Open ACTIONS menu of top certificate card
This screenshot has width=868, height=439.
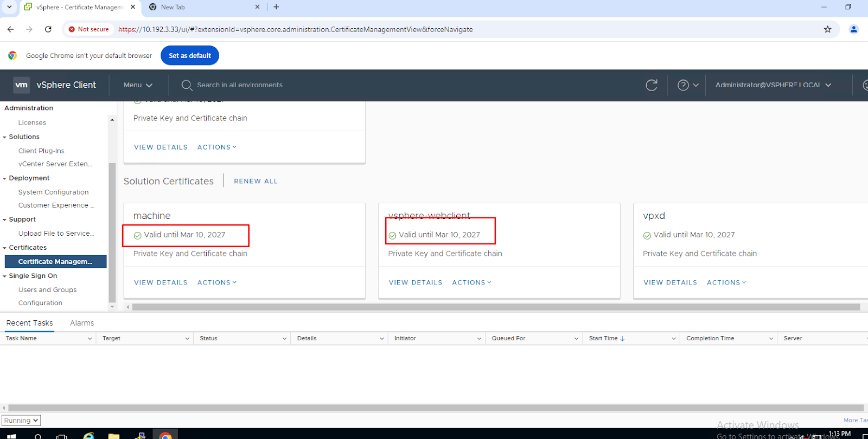217,147
